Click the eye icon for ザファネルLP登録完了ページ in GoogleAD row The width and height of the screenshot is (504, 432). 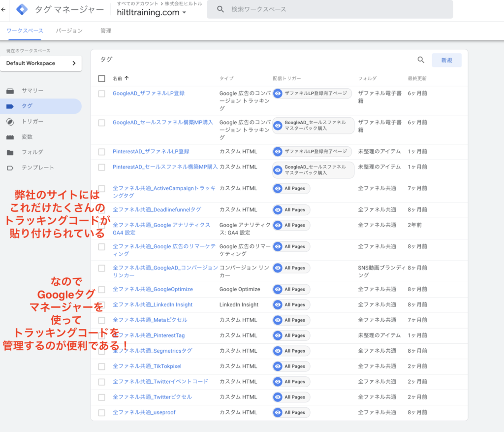click(x=278, y=93)
